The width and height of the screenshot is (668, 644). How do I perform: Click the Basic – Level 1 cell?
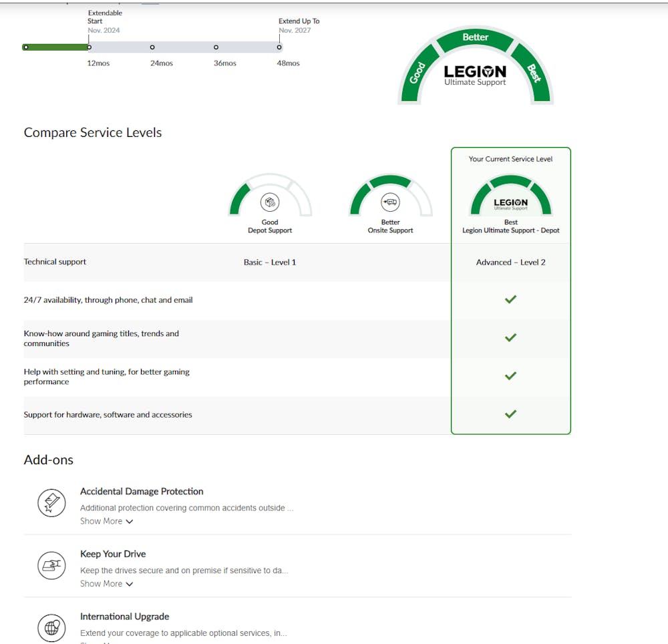[270, 263]
